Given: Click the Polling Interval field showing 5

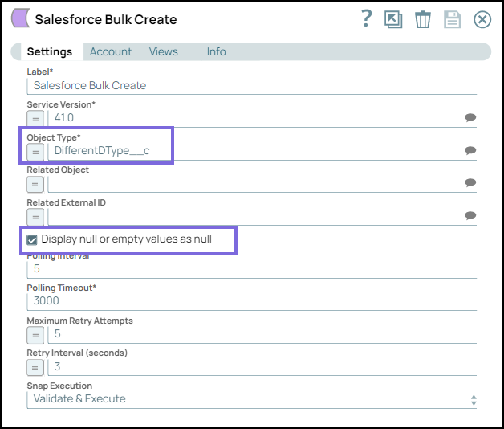Looking at the screenshot, I should (252, 269).
